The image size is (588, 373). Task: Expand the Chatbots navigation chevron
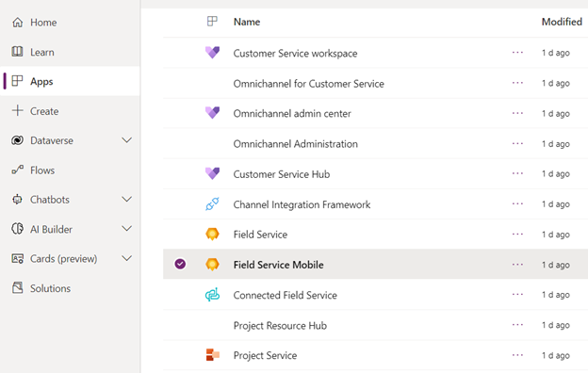pyautogui.click(x=127, y=199)
